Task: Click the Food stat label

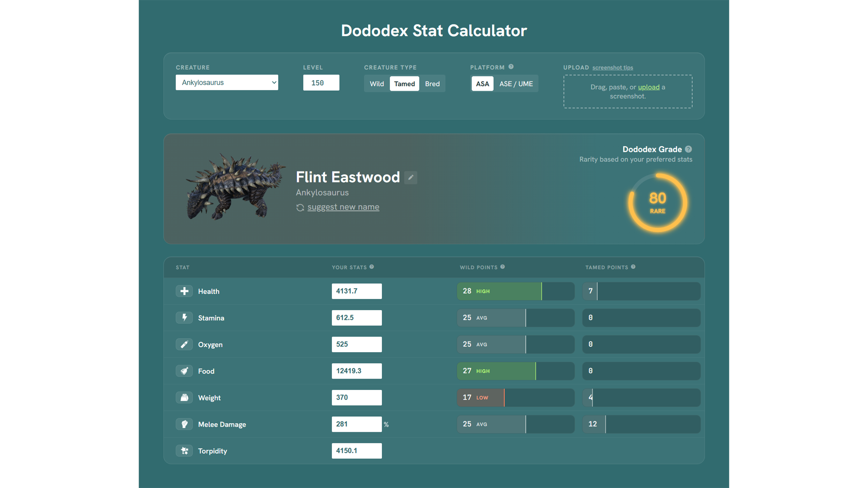Action: tap(206, 371)
